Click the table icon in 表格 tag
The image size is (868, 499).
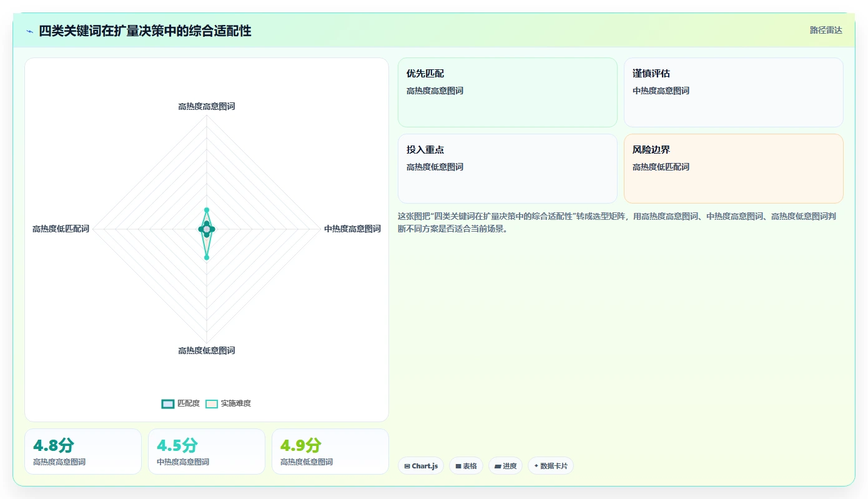[x=458, y=467]
